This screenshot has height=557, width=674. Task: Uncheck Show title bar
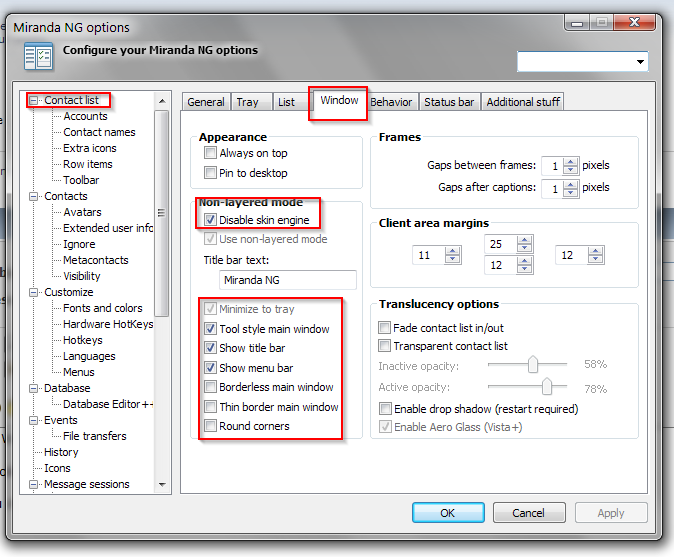(x=210, y=348)
